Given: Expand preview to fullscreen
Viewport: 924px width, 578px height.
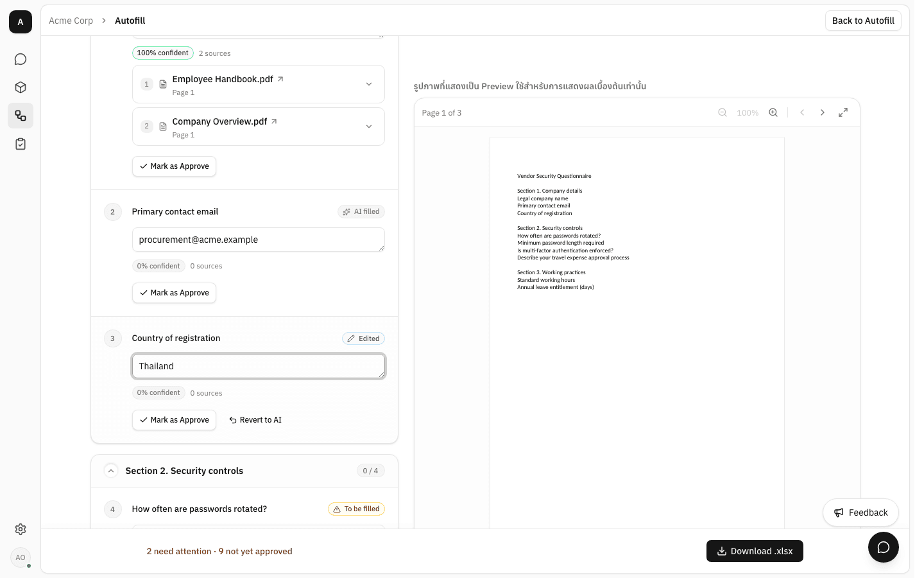Looking at the screenshot, I should pyautogui.click(x=843, y=112).
